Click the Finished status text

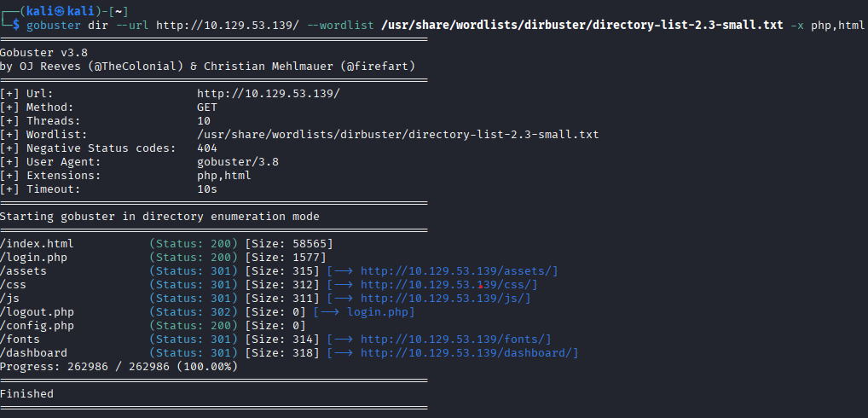[x=26, y=393]
